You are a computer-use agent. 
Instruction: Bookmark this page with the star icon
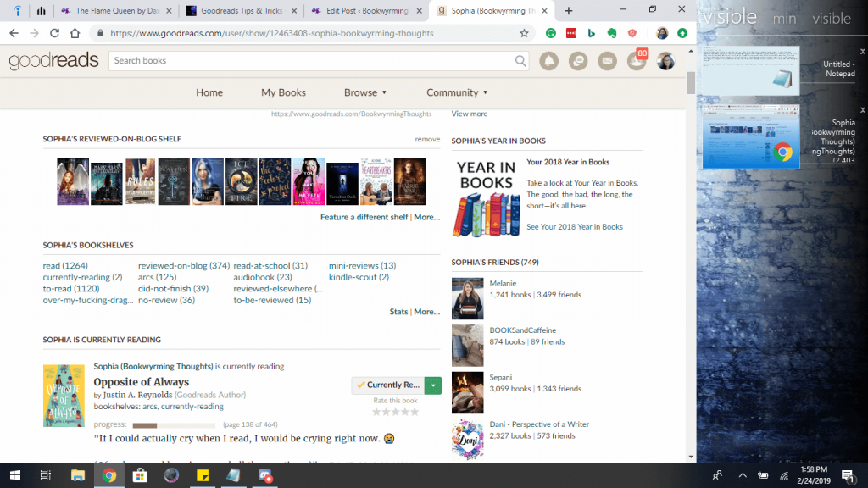click(x=524, y=33)
